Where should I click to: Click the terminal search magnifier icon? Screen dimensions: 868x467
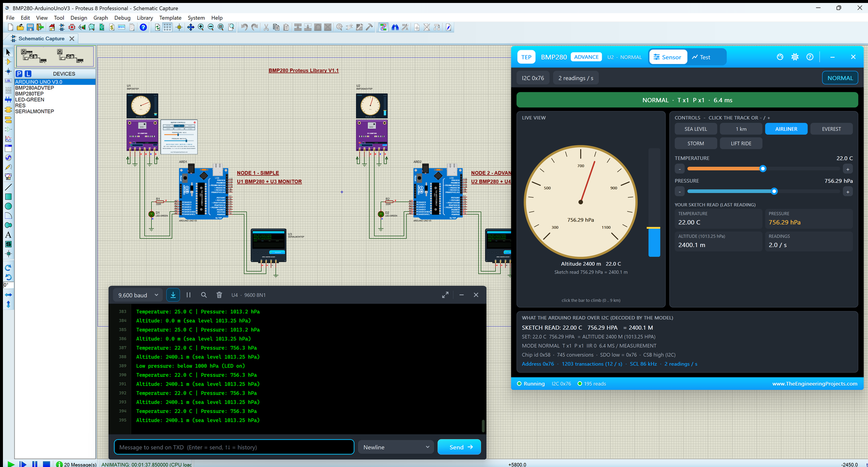pyautogui.click(x=204, y=295)
